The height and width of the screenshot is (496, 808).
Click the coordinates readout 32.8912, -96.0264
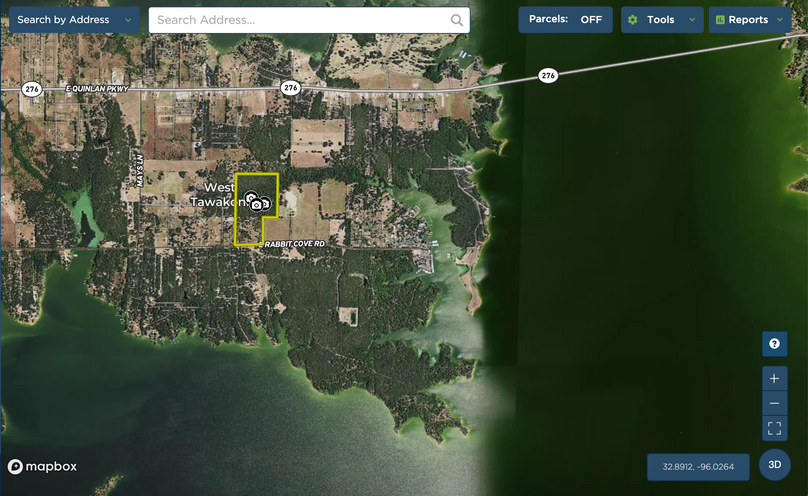698,466
